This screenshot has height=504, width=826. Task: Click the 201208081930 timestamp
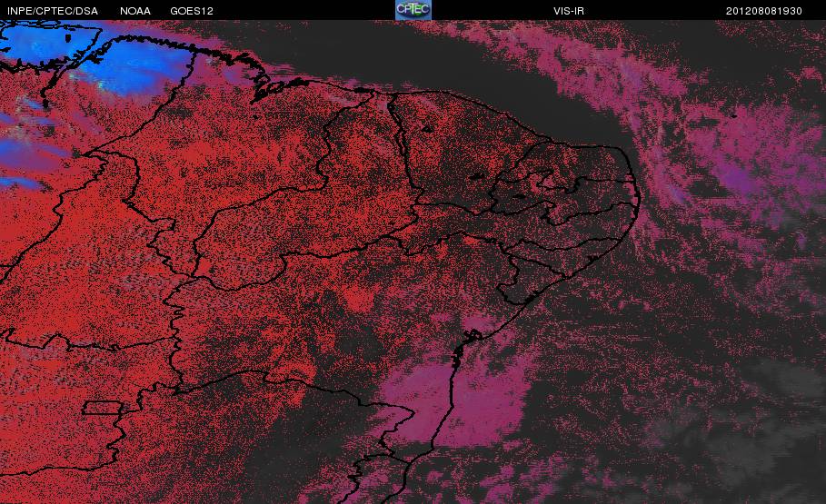pos(764,11)
